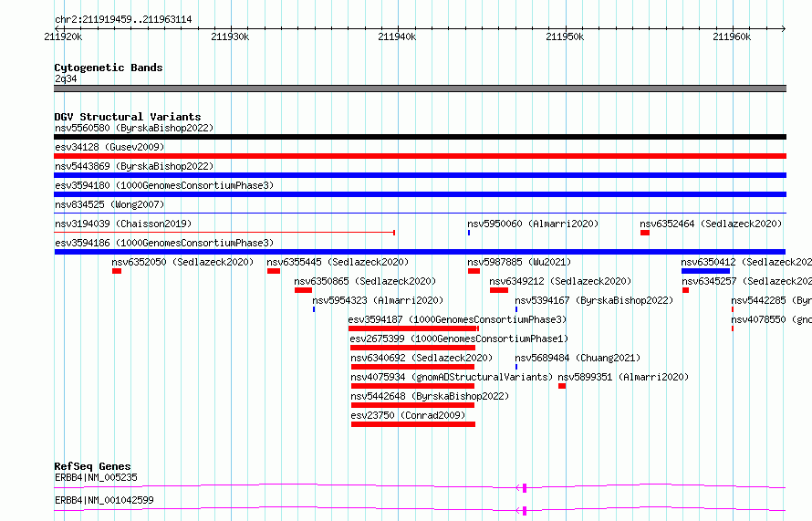Open nsv4075934 (gnomADStructuralVariants) label
Image resolution: width=812 pixels, height=521 pixels.
click(x=452, y=377)
